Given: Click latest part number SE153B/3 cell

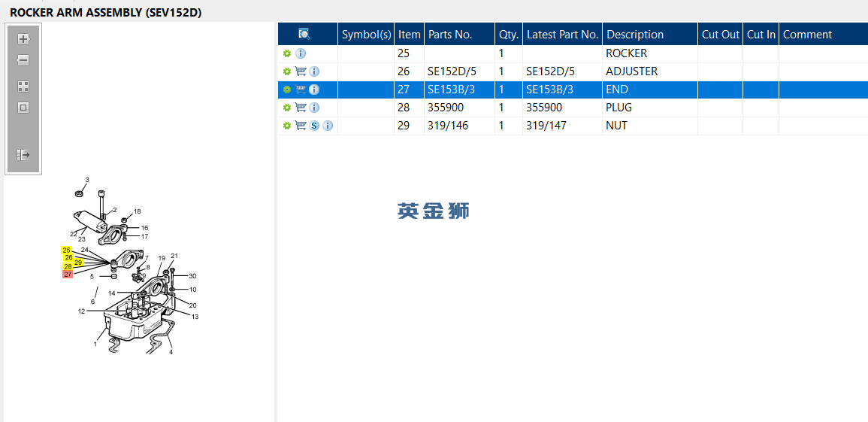Looking at the screenshot, I should pyautogui.click(x=562, y=90).
